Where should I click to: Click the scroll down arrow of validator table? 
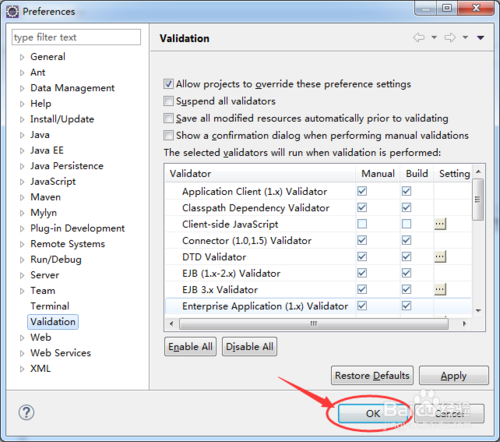478,310
